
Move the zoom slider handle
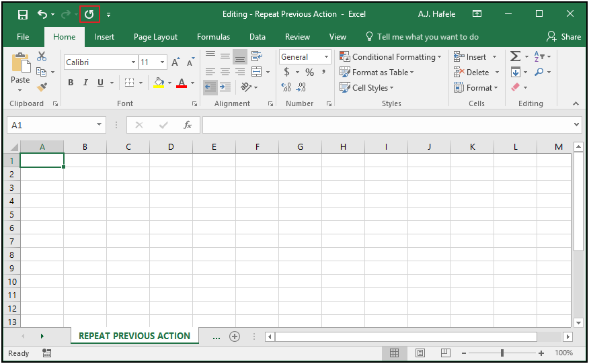(x=502, y=353)
